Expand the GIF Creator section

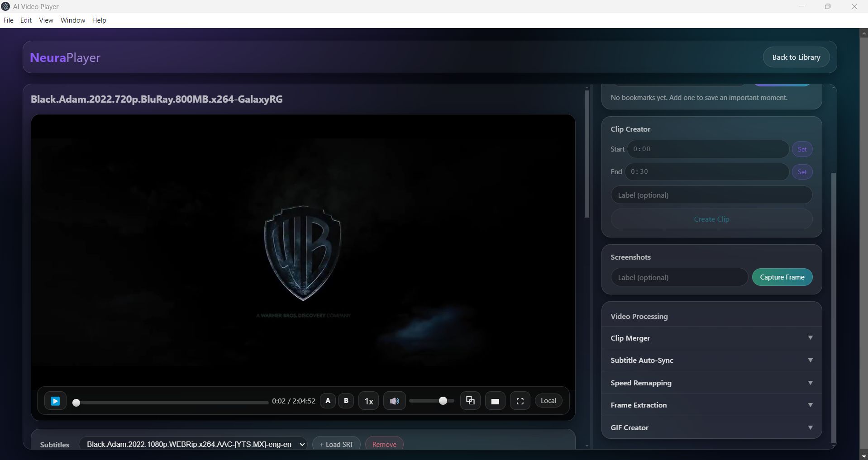click(711, 427)
